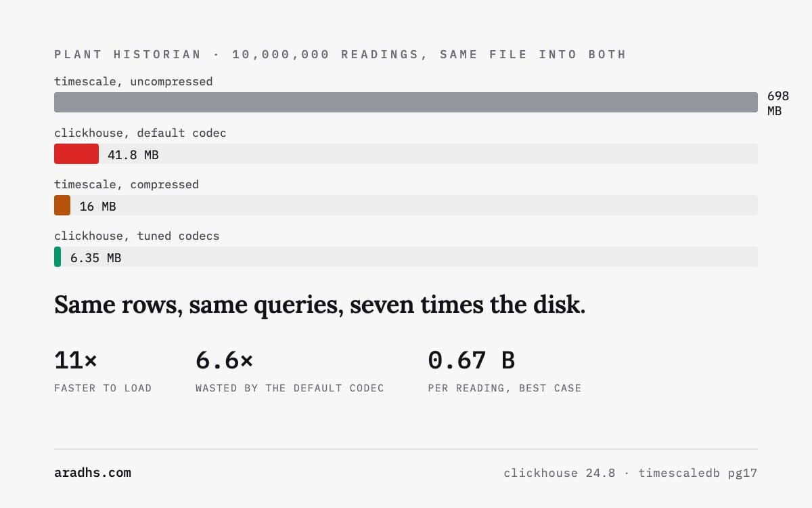Click the 'Per reading, best case' caption
812x508 pixels.
(x=505, y=388)
